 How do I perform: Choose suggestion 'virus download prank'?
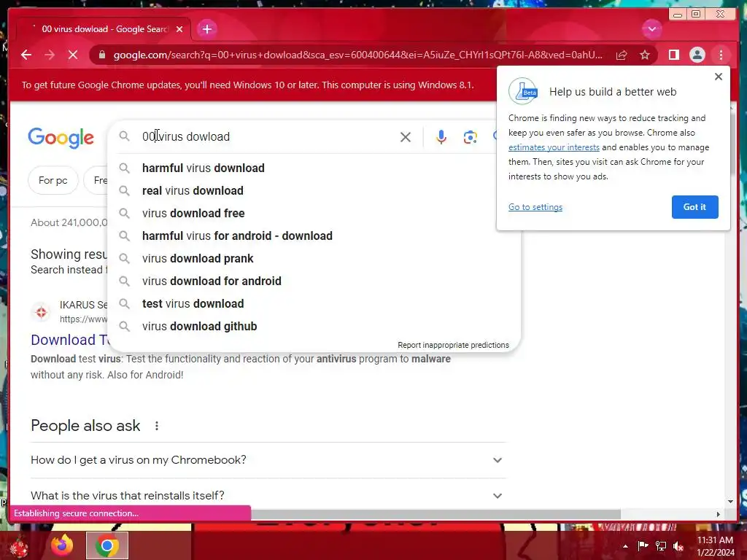(x=314, y=259)
